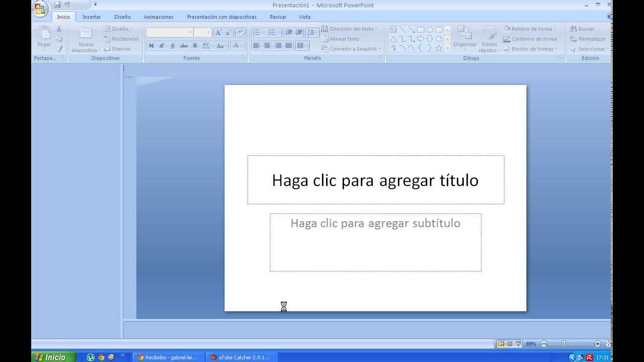Decrease font size with the small A icon

(x=228, y=33)
